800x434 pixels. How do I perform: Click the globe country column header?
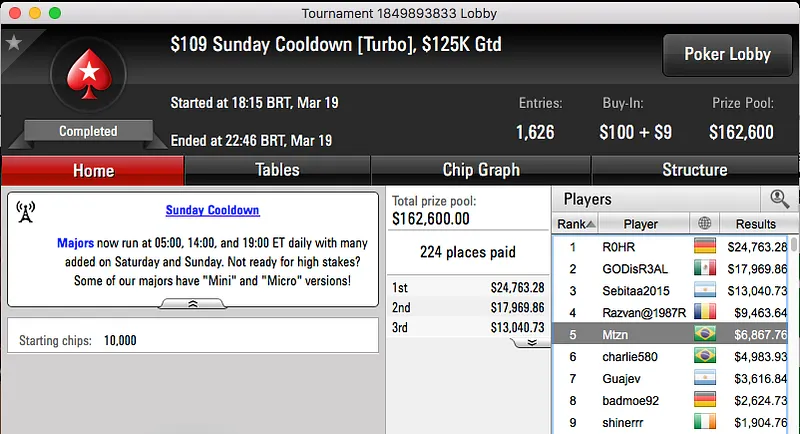coord(706,224)
